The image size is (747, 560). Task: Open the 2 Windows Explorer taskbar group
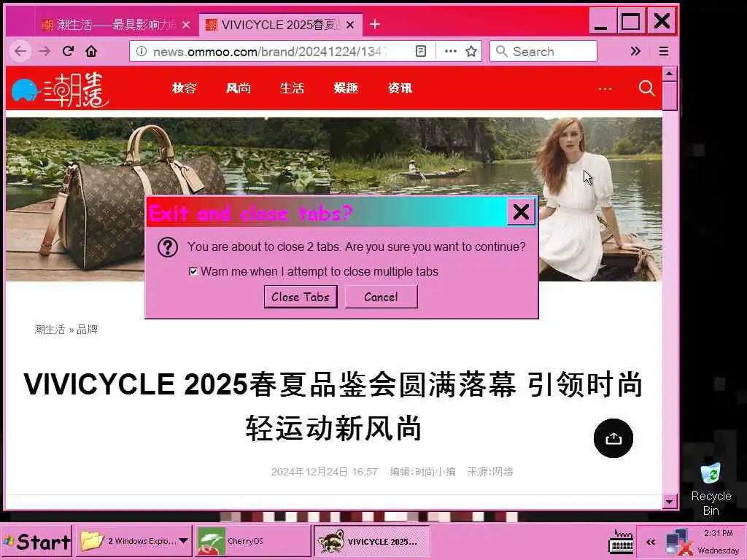[x=134, y=541]
